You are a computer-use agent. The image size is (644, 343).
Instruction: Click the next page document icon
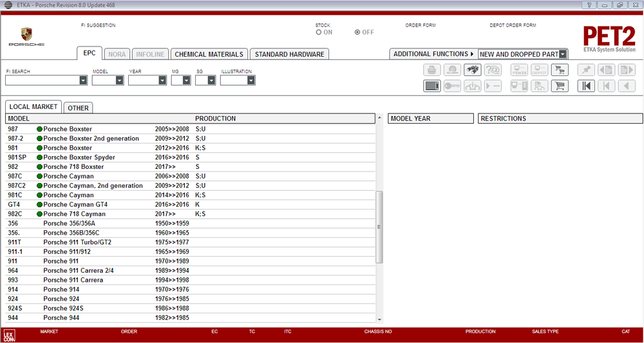627,70
